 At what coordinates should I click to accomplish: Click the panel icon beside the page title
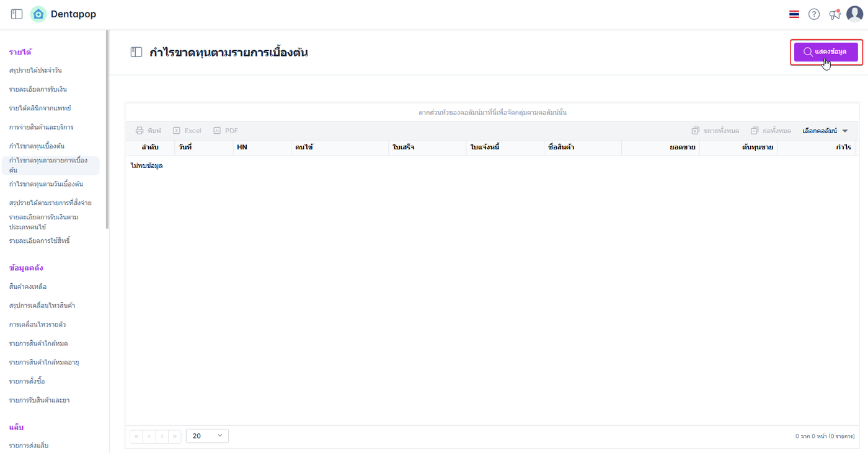pyautogui.click(x=136, y=52)
